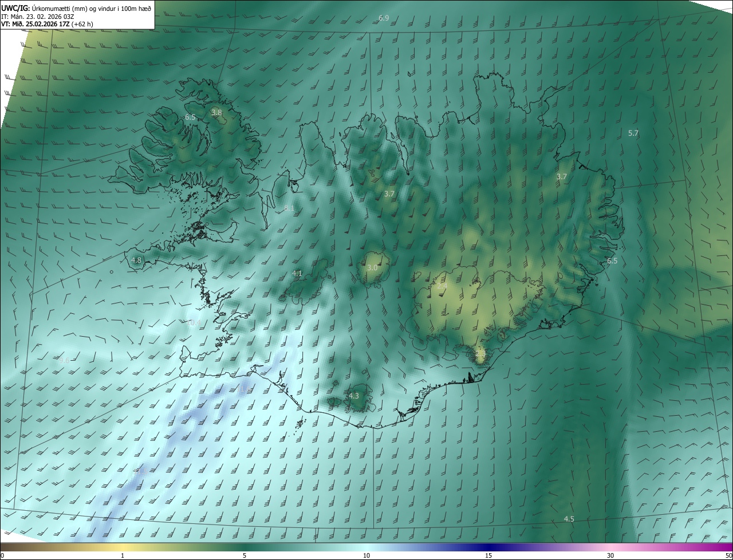Click the 5.7 value on the map

click(x=633, y=133)
